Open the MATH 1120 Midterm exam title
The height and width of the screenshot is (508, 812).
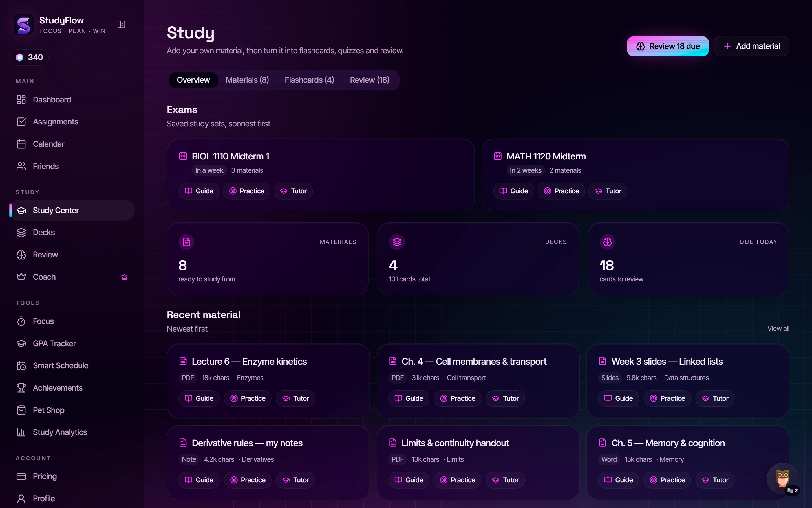546,156
